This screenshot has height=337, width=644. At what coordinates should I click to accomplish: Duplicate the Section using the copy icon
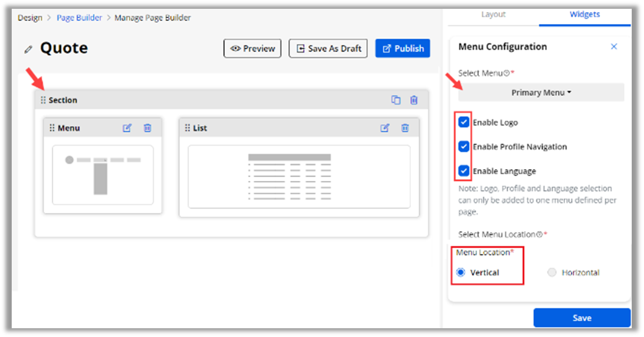396,100
